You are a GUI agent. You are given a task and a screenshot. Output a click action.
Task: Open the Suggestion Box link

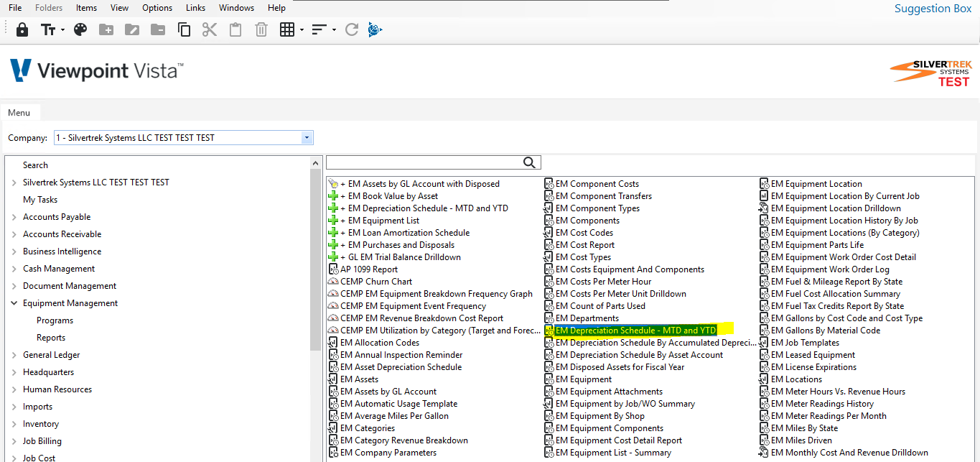[x=933, y=9]
